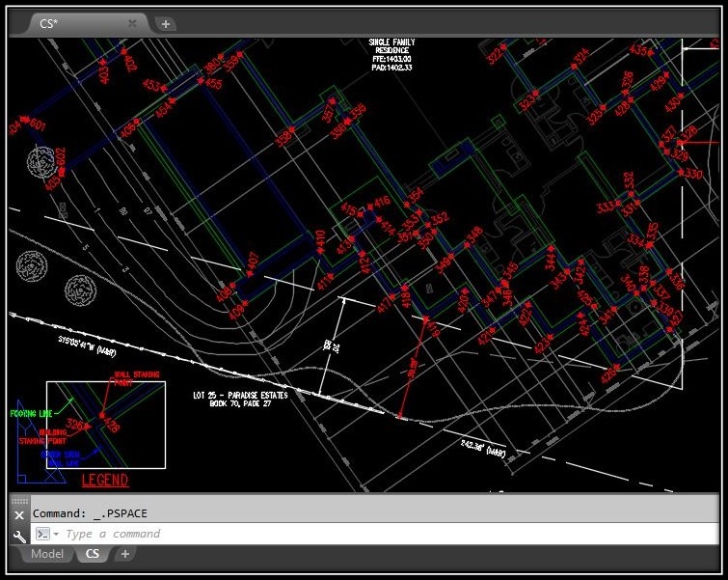This screenshot has width=728, height=580.
Task: Select the SINGLE FAMILY RESIDENCE label
Action: (391, 46)
